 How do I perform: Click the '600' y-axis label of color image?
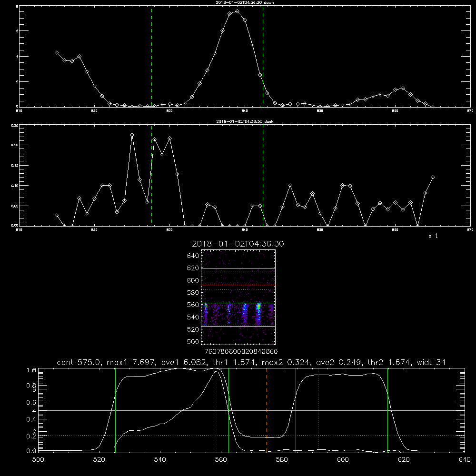point(193,280)
